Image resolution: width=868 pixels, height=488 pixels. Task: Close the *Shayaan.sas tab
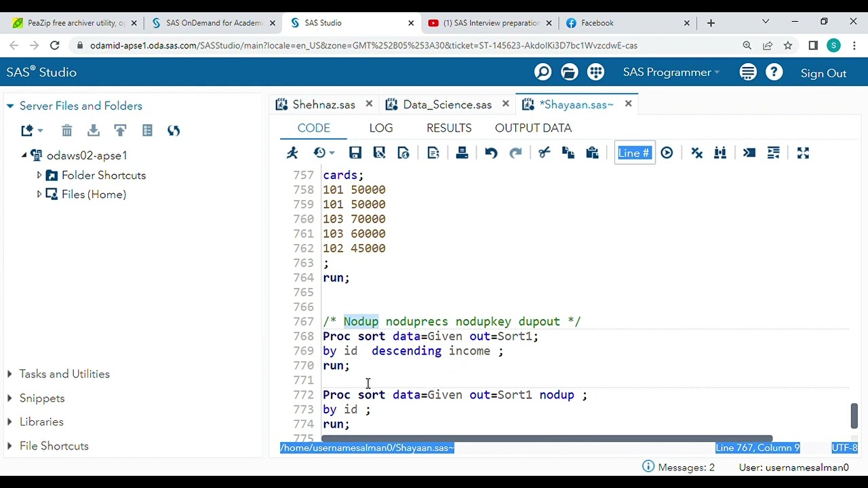click(x=628, y=104)
